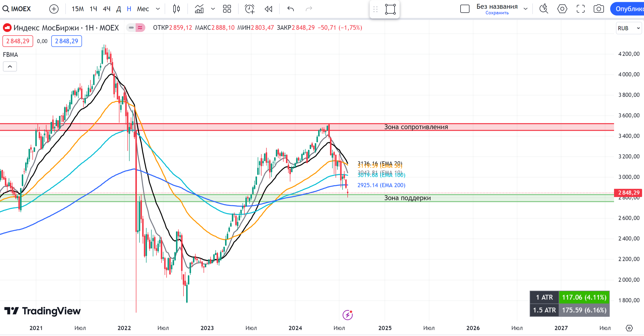
Task: Start bar replay with the rewind icon
Action: pos(269,9)
